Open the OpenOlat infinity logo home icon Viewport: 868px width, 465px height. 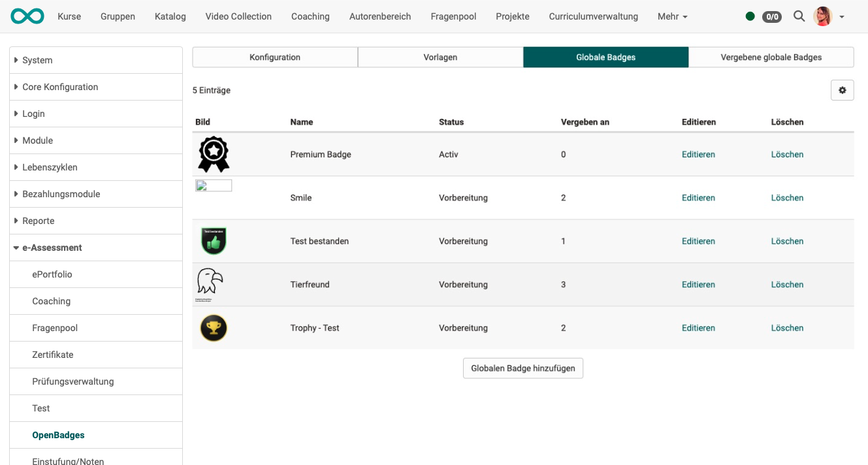point(26,16)
